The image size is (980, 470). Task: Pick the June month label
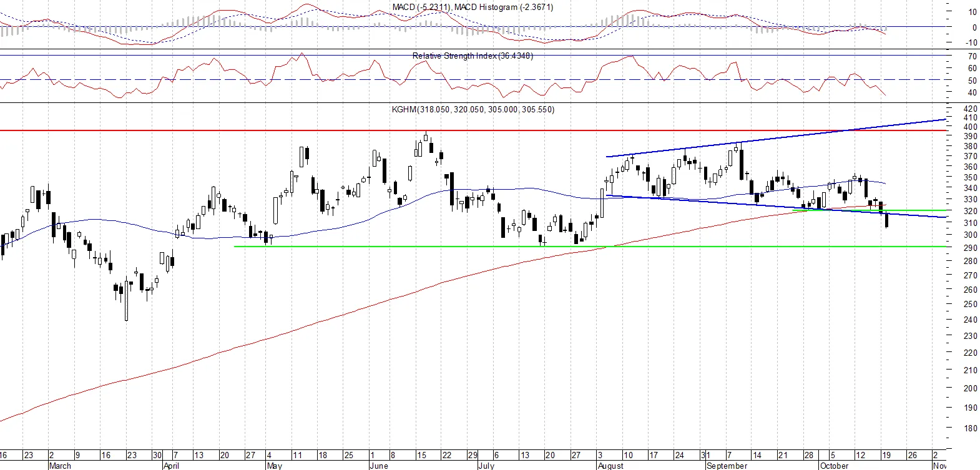(379, 466)
